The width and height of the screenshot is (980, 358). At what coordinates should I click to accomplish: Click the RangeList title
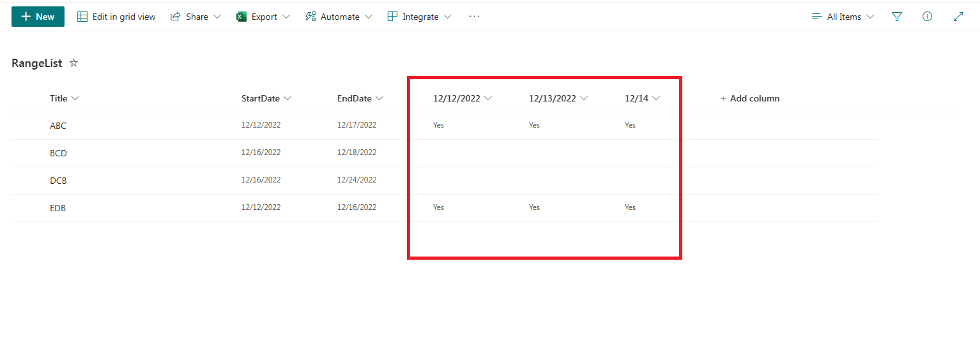(37, 63)
